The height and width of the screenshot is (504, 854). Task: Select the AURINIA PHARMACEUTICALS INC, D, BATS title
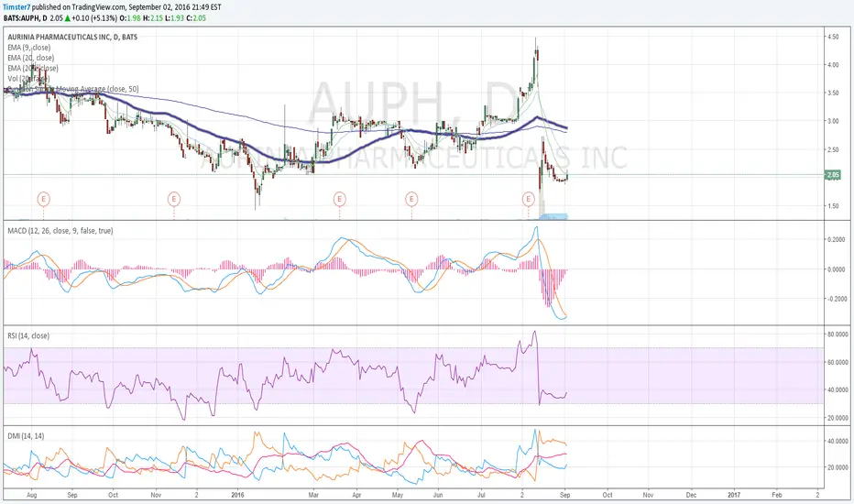[x=72, y=37]
